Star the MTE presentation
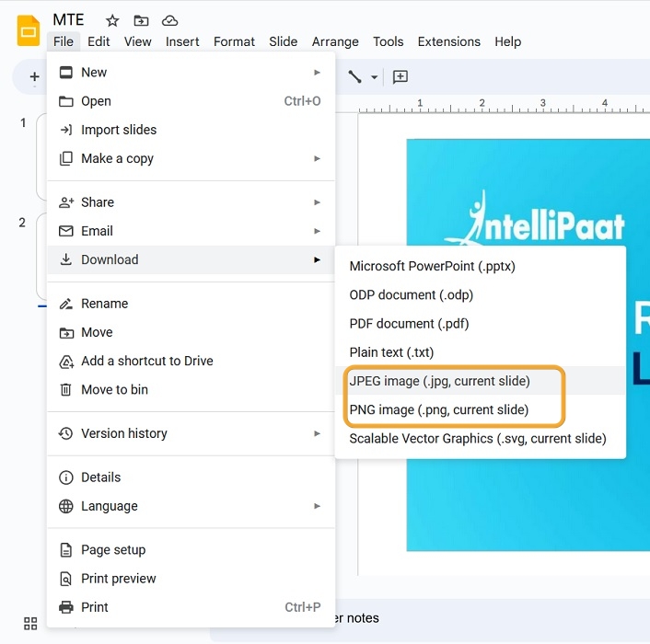 tap(112, 20)
